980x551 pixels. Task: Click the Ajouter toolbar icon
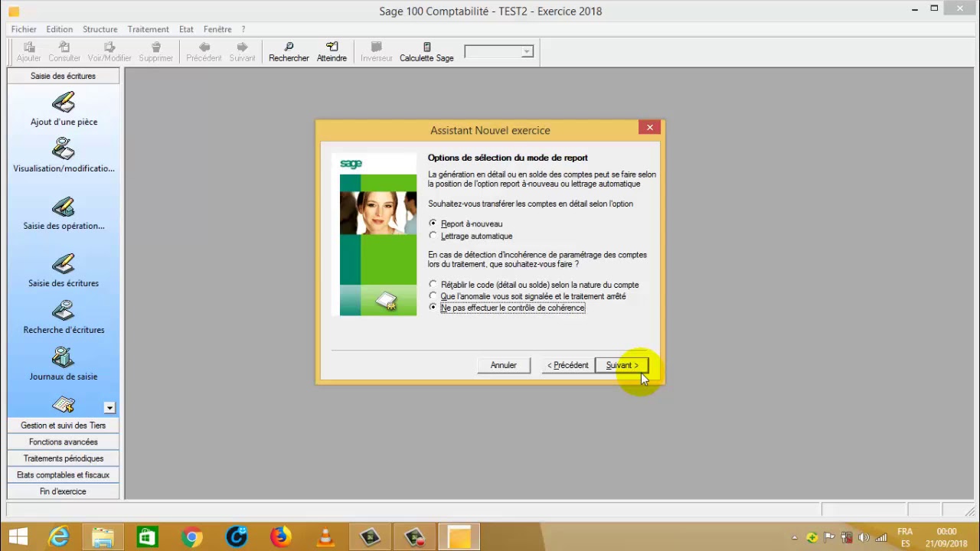[29, 52]
